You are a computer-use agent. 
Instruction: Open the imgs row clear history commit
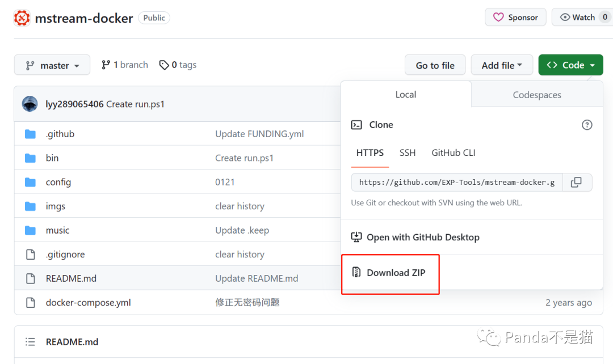click(x=240, y=206)
